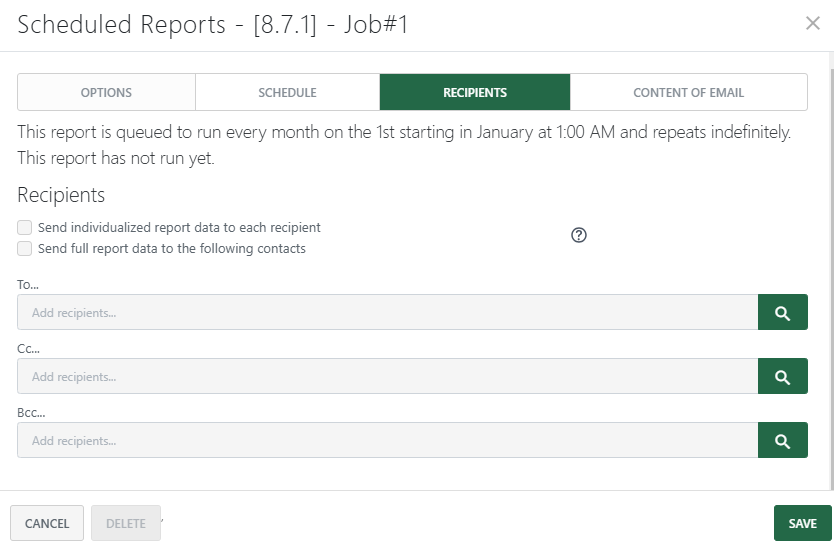Go to Content of Email tab
The height and width of the screenshot is (548, 834).
click(x=688, y=93)
